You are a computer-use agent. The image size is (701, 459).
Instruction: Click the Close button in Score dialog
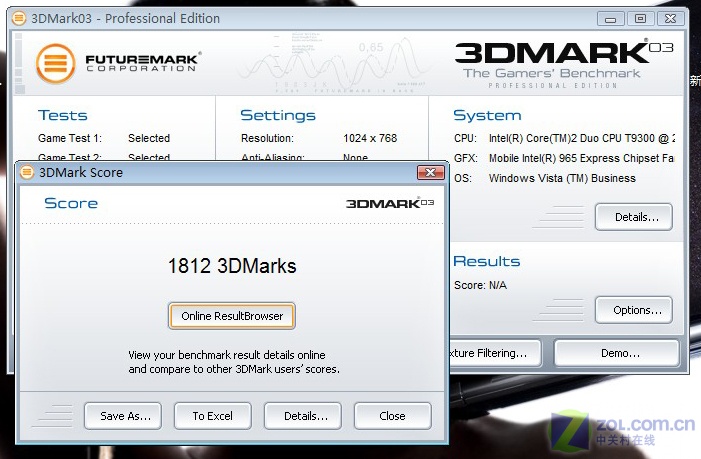point(393,416)
